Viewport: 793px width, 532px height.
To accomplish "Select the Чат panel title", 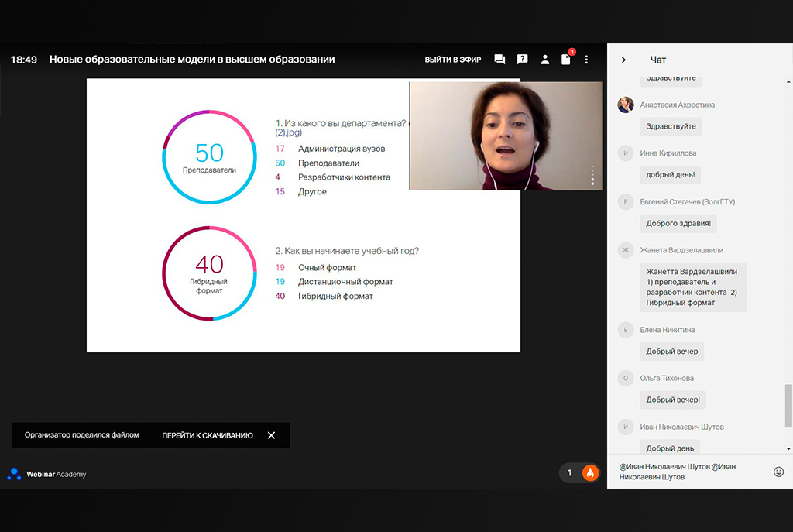I will (x=658, y=60).
